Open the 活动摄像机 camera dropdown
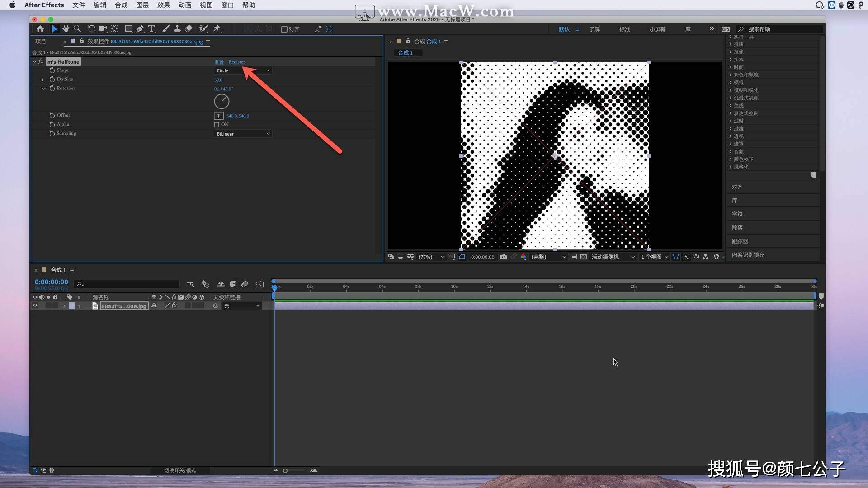Image resolution: width=868 pixels, height=488 pixels. point(613,257)
